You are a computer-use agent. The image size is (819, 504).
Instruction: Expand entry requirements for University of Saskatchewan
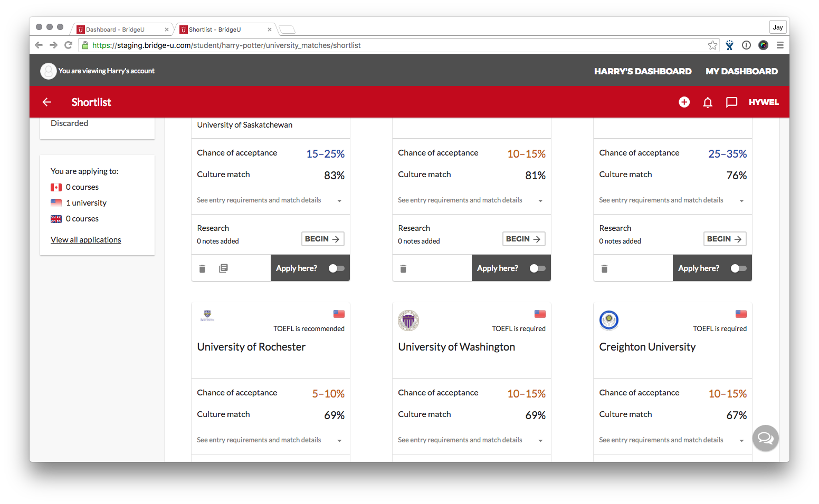(x=270, y=200)
